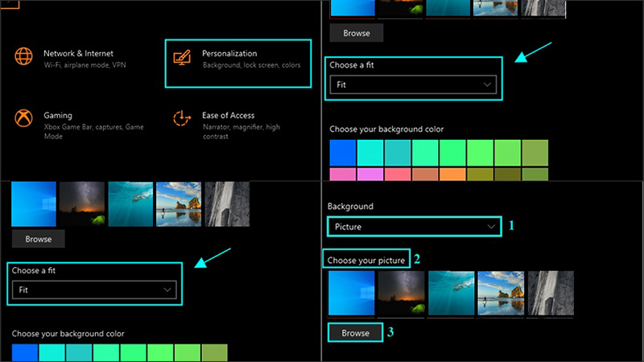Open the Fit dropdown in the upper-right panel

(x=413, y=84)
